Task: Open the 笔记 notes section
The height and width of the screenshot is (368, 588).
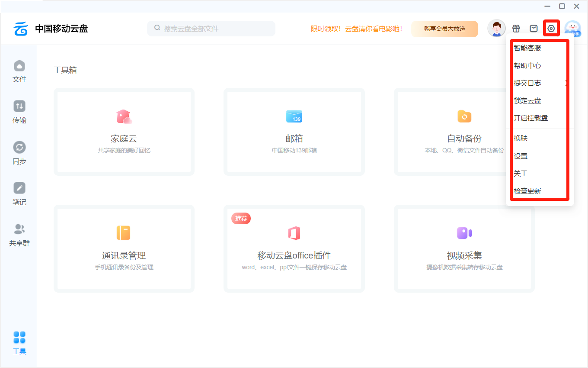Action: click(x=19, y=194)
